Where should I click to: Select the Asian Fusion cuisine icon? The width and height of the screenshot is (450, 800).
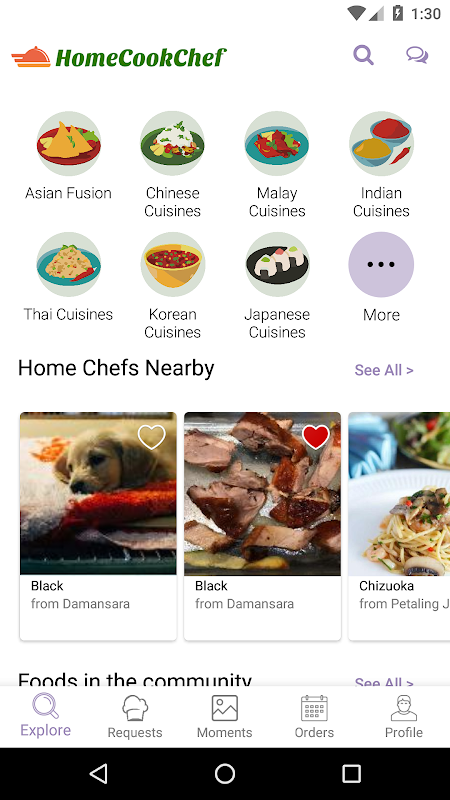coord(69,143)
